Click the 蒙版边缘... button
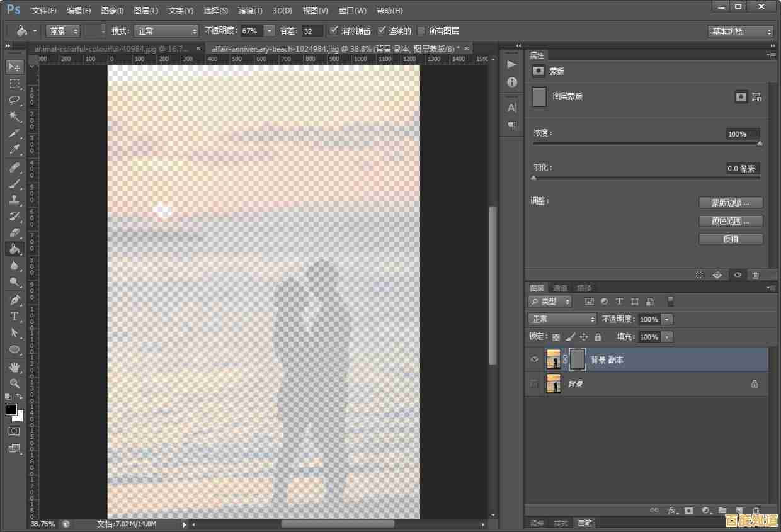 (731, 203)
